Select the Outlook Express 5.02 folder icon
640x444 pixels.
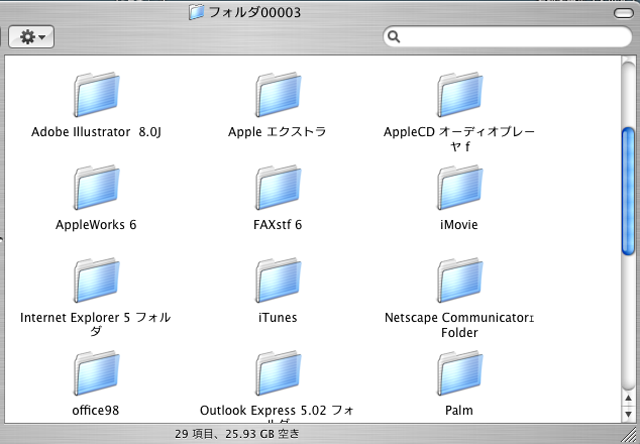point(278,373)
